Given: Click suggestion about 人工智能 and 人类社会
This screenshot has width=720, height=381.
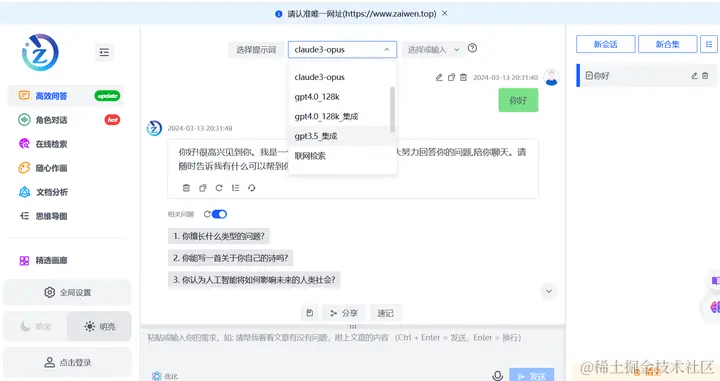Looking at the screenshot, I should 254,280.
